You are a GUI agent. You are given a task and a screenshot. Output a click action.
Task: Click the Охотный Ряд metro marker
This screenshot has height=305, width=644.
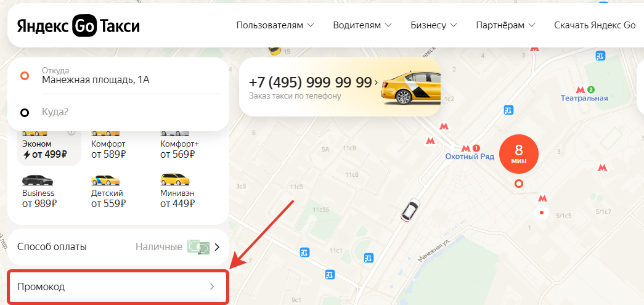pyautogui.click(x=470, y=152)
